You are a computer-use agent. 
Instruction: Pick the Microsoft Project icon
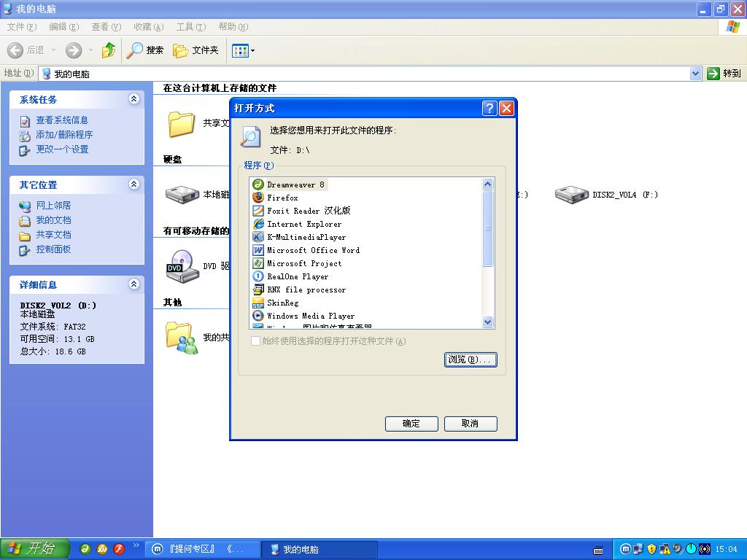[x=258, y=262]
